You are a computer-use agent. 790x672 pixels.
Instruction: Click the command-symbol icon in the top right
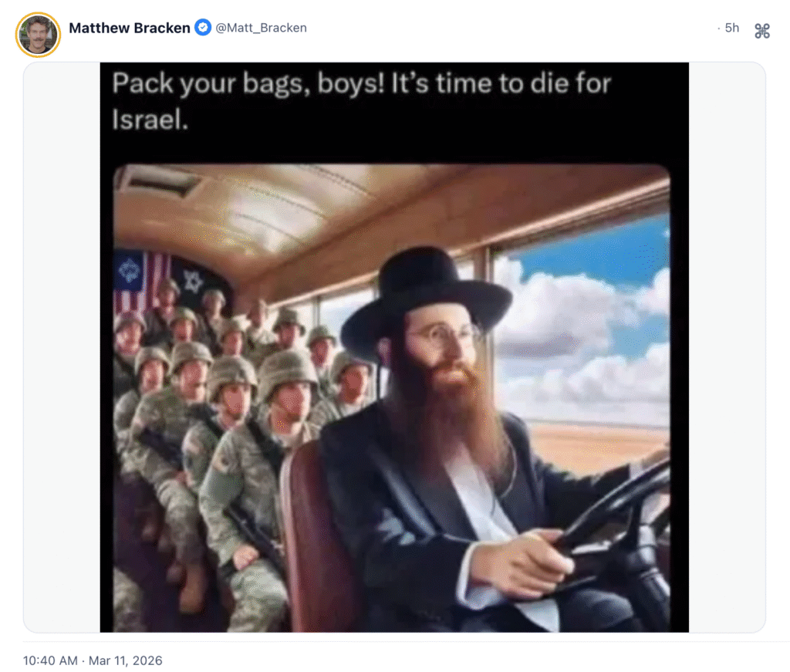tap(762, 31)
